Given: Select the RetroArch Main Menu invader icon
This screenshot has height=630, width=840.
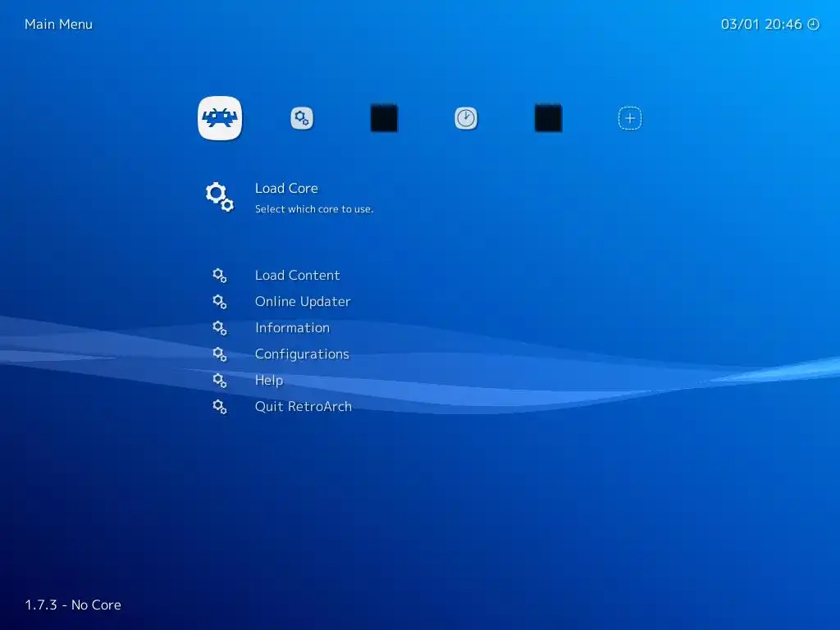Looking at the screenshot, I should (x=220, y=118).
